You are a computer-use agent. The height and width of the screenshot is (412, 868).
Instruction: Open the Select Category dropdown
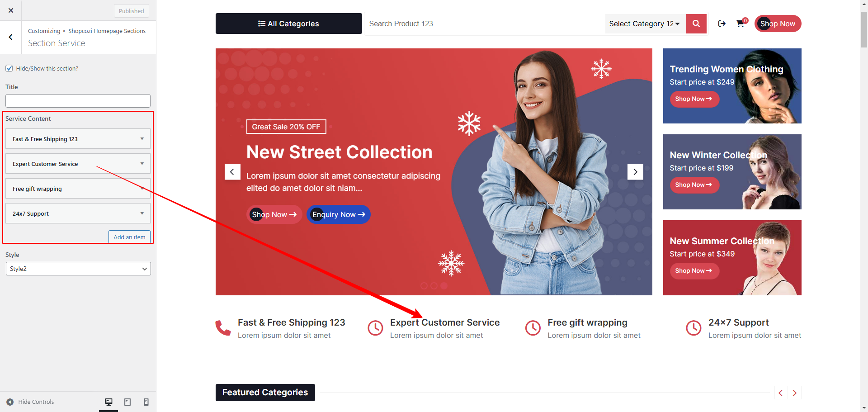(x=644, y=24)
